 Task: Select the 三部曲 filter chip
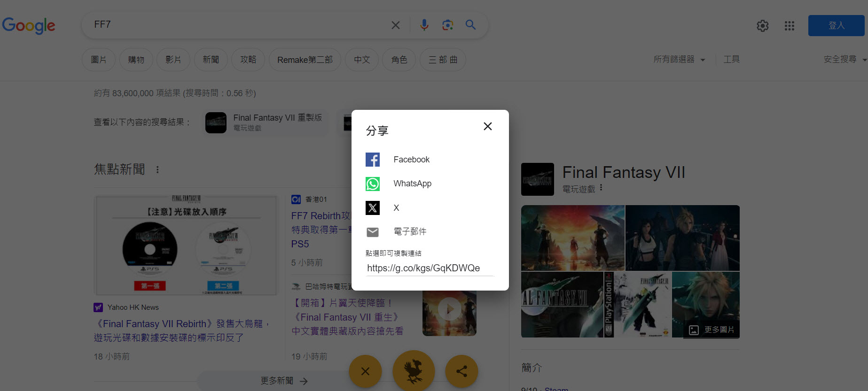(x=443, y=60)
